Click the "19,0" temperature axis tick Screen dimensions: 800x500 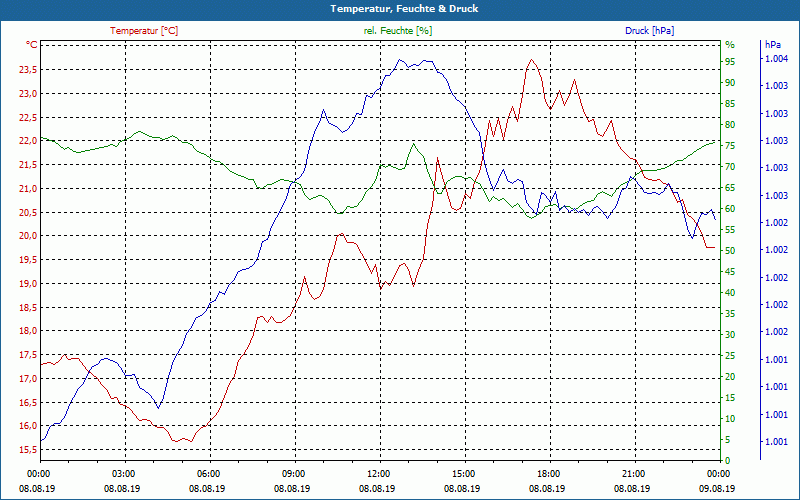coord(28,284)
